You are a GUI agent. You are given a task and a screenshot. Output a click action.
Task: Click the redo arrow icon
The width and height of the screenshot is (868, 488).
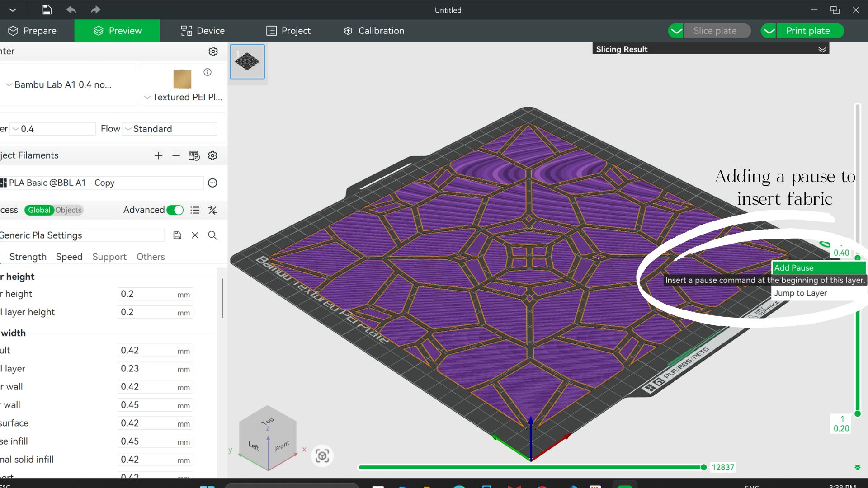(x=95, y=9)
